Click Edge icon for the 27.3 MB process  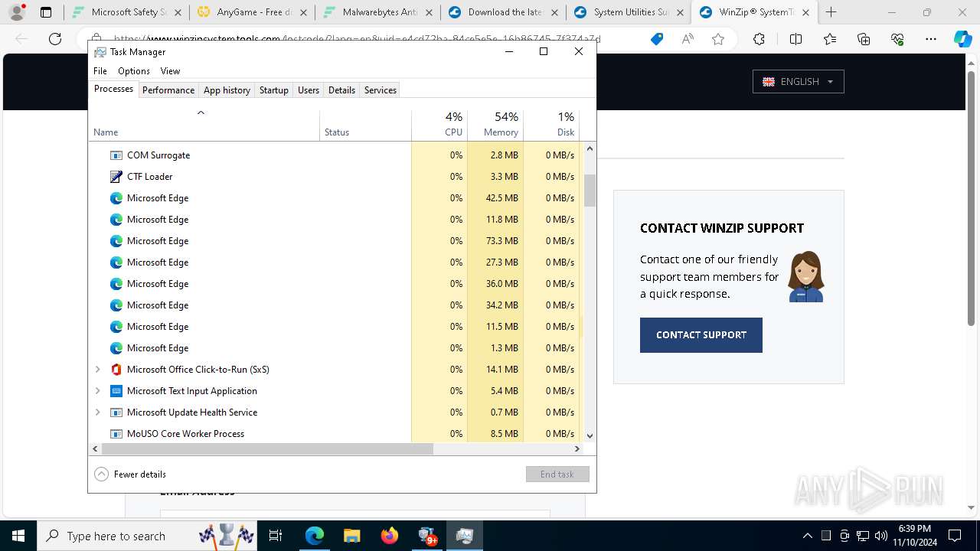[x=116, y=262]
